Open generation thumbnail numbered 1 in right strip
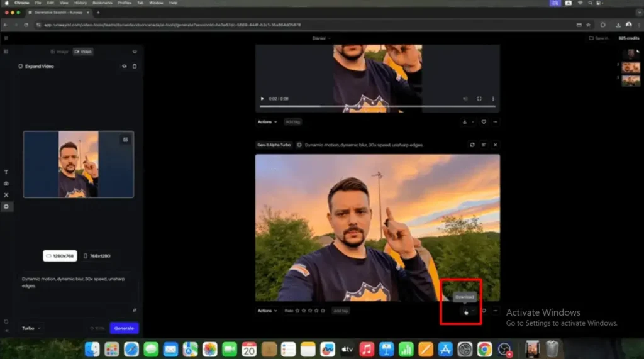This screenshot has height=359, width=644. pyautogui.click(x=631, y=80)
